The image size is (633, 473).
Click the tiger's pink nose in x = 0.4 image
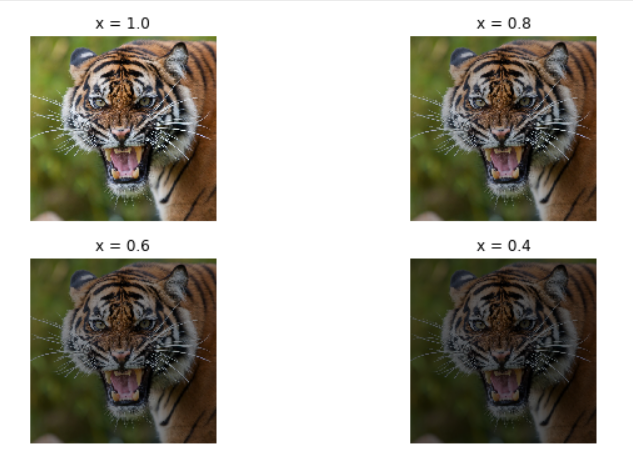click(501, 356)
